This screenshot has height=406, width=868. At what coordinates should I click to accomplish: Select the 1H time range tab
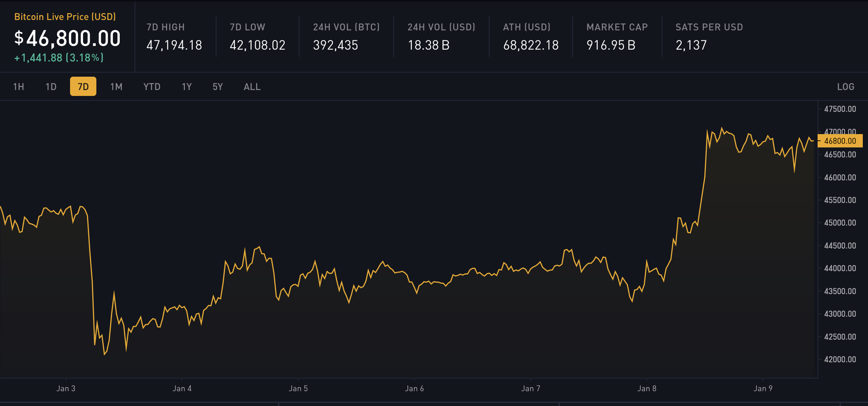(x=19, y=87)
